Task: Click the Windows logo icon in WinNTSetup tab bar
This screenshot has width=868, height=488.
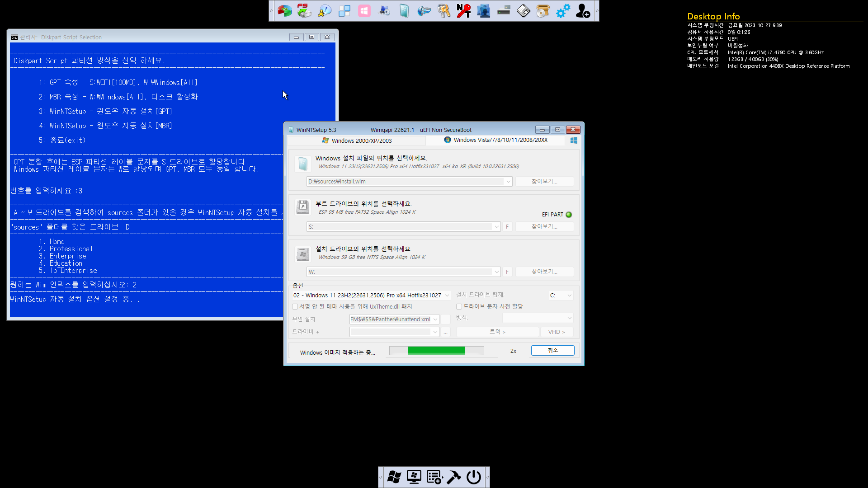Action: (574, 141)
